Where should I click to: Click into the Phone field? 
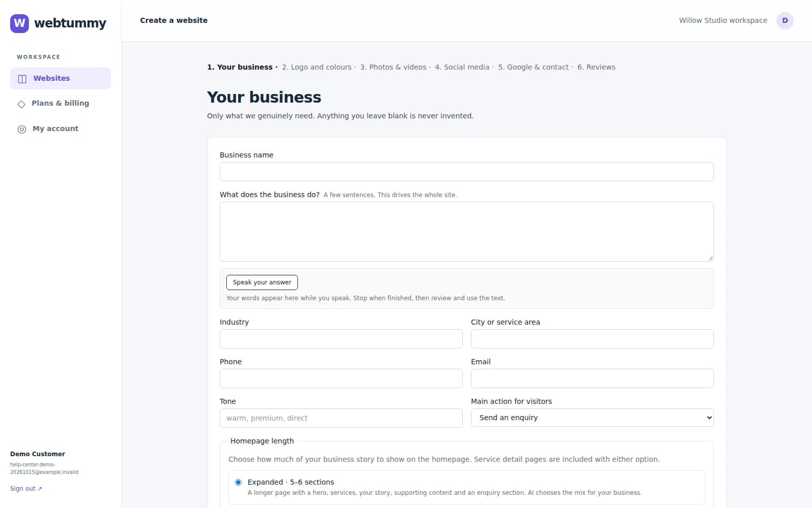click(341, 378)
